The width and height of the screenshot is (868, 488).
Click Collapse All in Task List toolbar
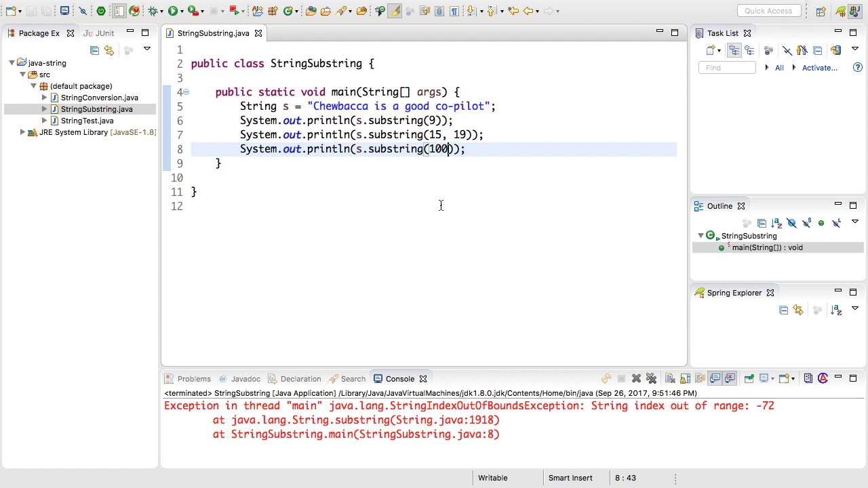[817, 50]
